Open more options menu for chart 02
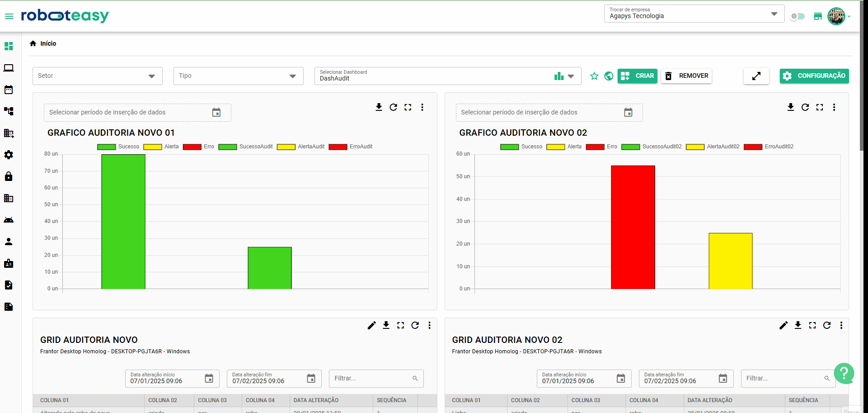 pyautogui.click(x=834, y=107)
